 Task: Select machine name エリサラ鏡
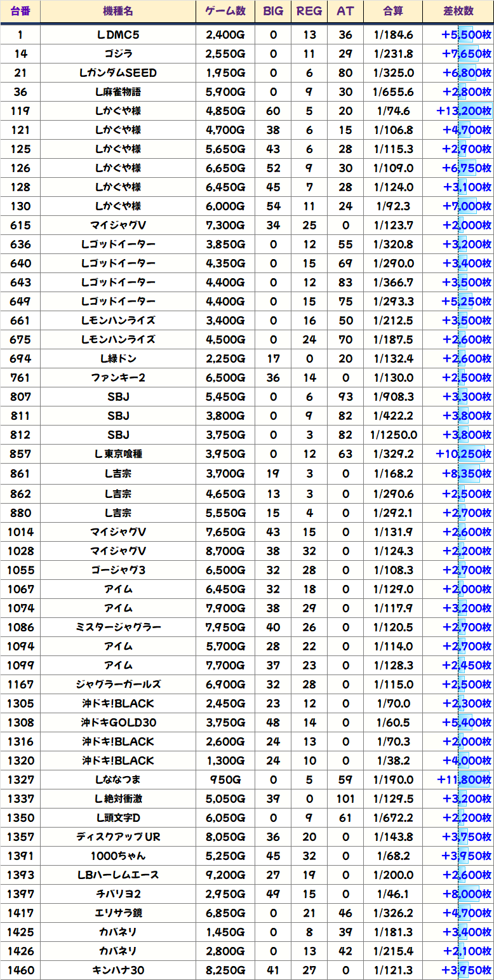click(x=118, y=913)
